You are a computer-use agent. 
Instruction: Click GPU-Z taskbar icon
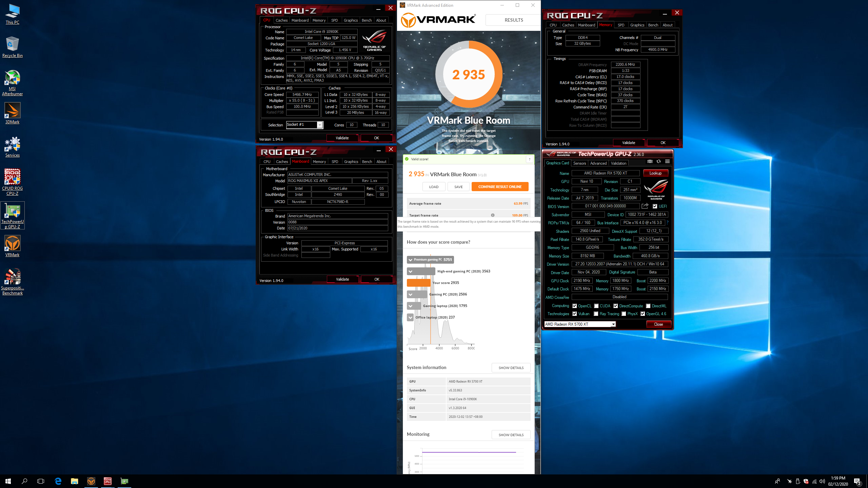click(x=124, y=481)
